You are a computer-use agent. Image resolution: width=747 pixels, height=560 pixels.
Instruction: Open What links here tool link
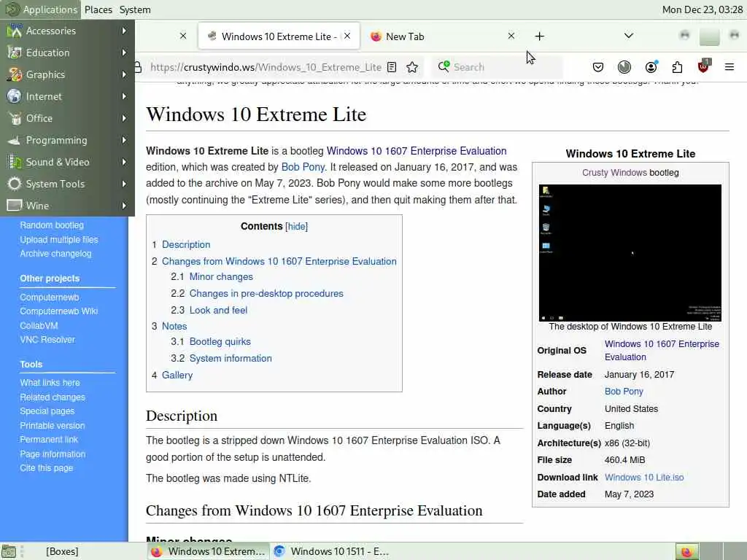[x=50, y=382]
